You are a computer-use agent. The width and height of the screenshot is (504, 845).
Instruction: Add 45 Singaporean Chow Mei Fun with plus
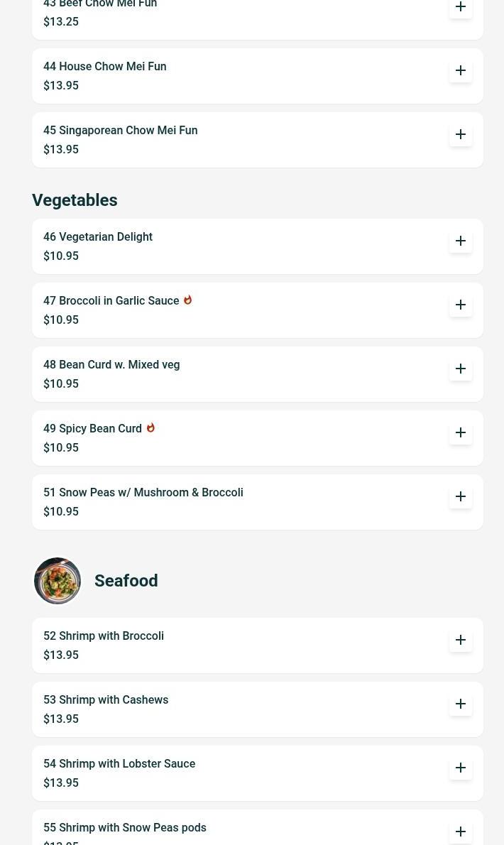pos(461,134)
